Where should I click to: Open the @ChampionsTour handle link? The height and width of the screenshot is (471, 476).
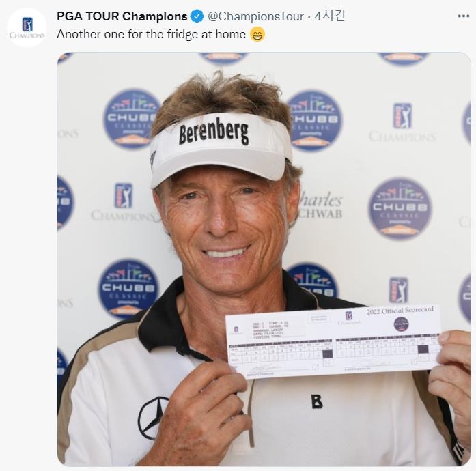click(255, 16)
